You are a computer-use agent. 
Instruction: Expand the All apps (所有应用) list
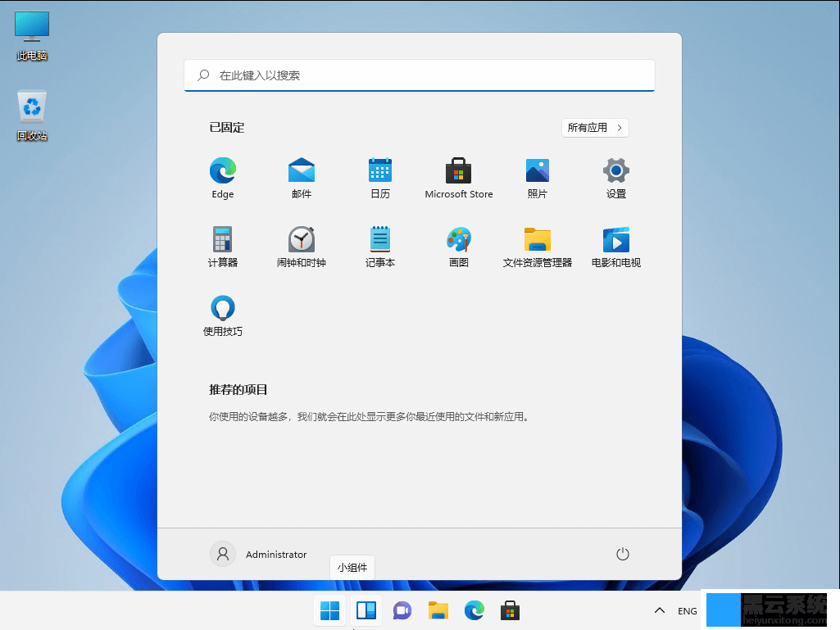[x=595, y=128]
